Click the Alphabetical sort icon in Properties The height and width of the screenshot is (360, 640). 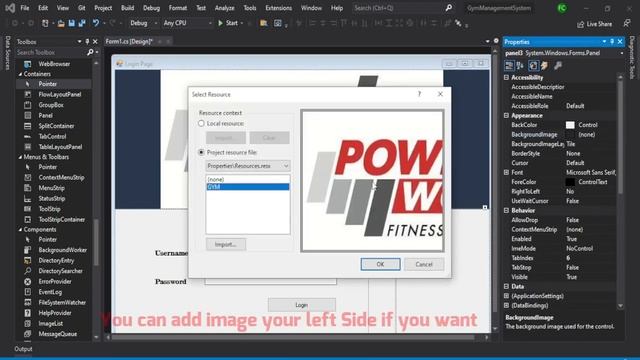tap(520, 65)
